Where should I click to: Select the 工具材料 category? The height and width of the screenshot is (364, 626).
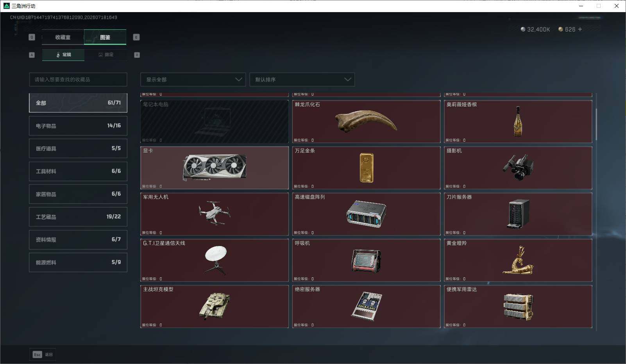(x=78, y=171)
